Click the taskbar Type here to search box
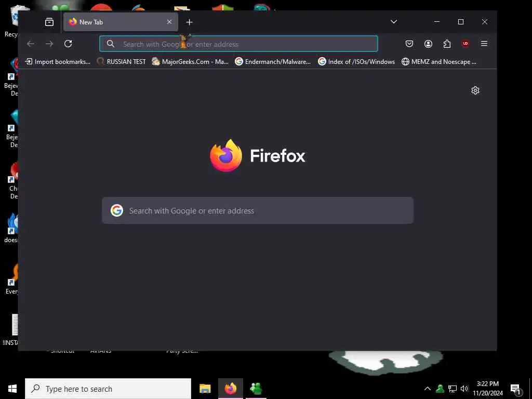532x399 pixels. click(x=108, y=389)
